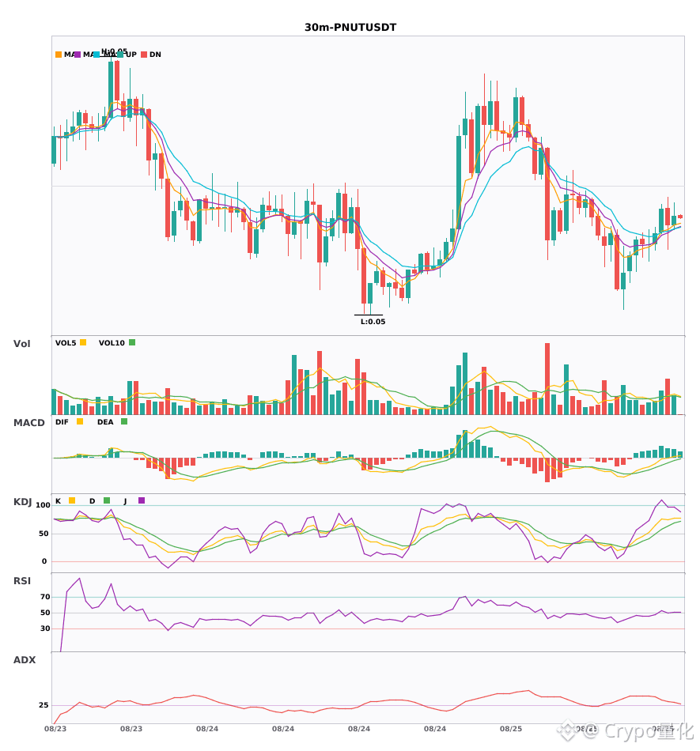Toggle the green D line swatch
Image resolution: width=700 pixels, height=751 pixels.
[107, 500]
